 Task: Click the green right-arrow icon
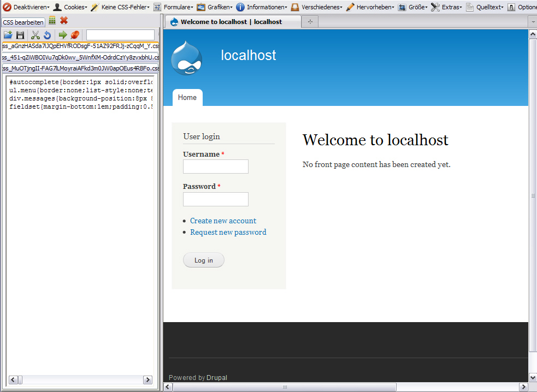click(63, 35)
